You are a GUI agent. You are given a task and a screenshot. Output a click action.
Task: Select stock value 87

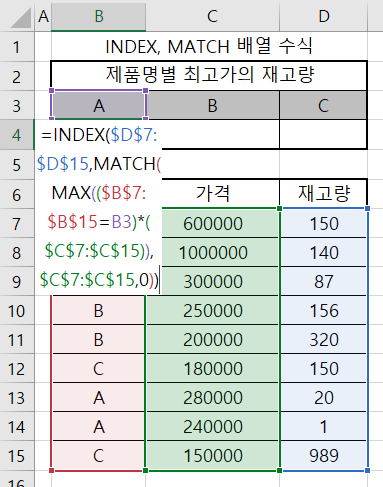click(x=324, y=281)
